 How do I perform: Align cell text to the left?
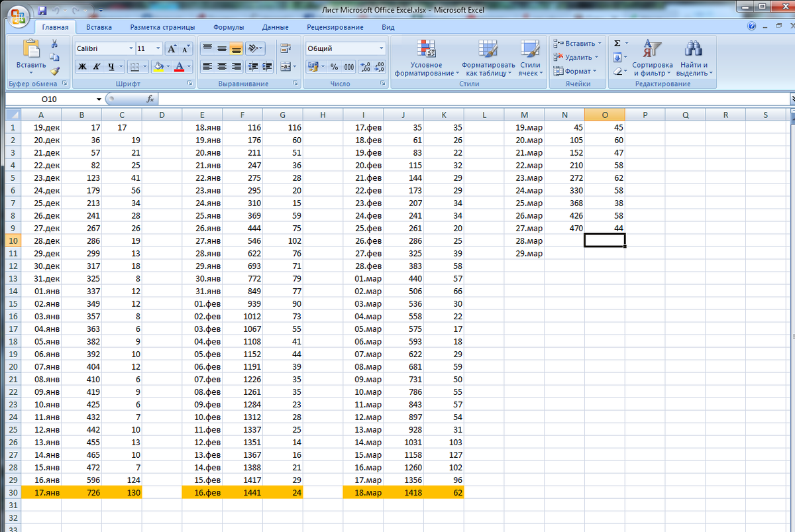click(x=207, y=66)
